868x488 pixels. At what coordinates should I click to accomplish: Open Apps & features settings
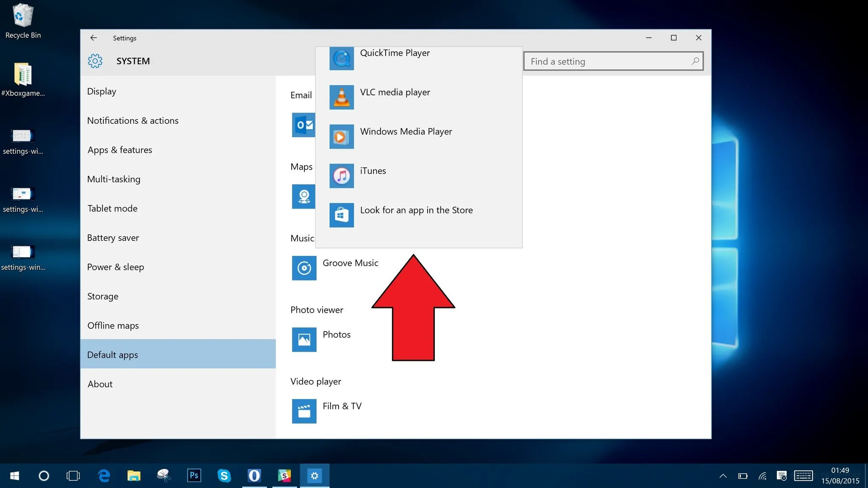(x=119, y=149)
